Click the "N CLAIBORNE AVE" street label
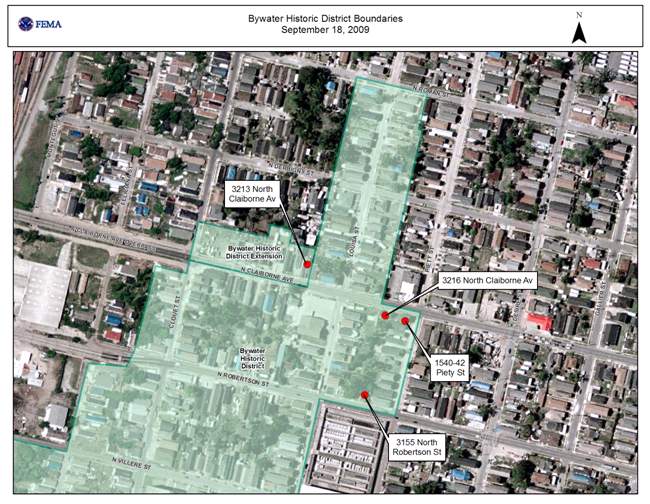Viewport: 650px width, 504px height. pos(267,275)
